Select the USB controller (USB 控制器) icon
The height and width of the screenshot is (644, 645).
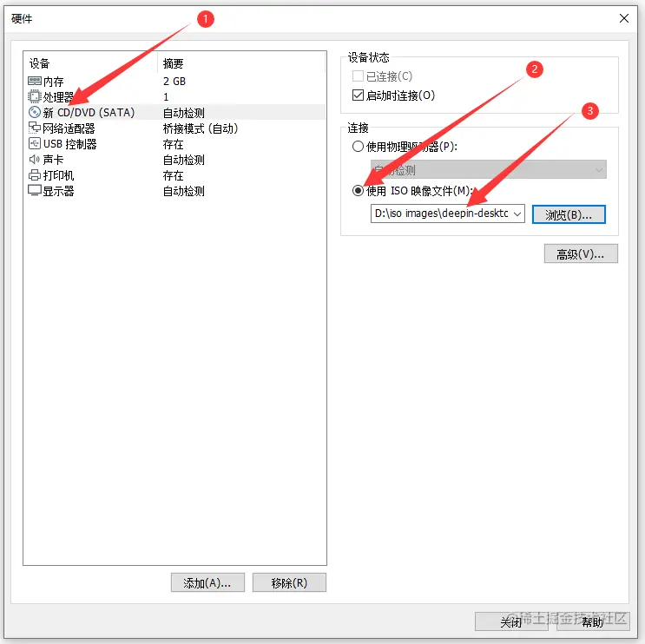[35, 143]
